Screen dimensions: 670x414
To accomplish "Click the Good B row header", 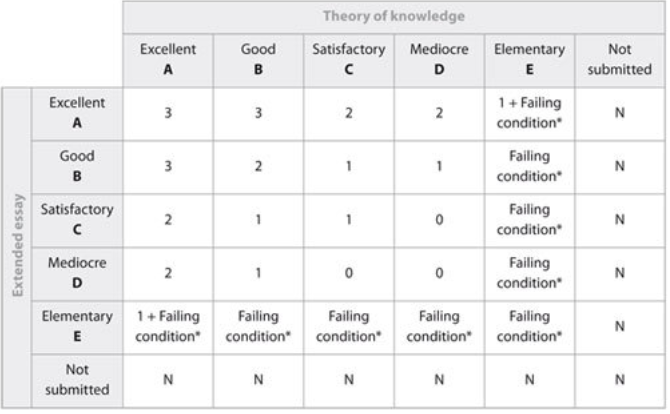I will pyautogui.click(x=77, y=167).
